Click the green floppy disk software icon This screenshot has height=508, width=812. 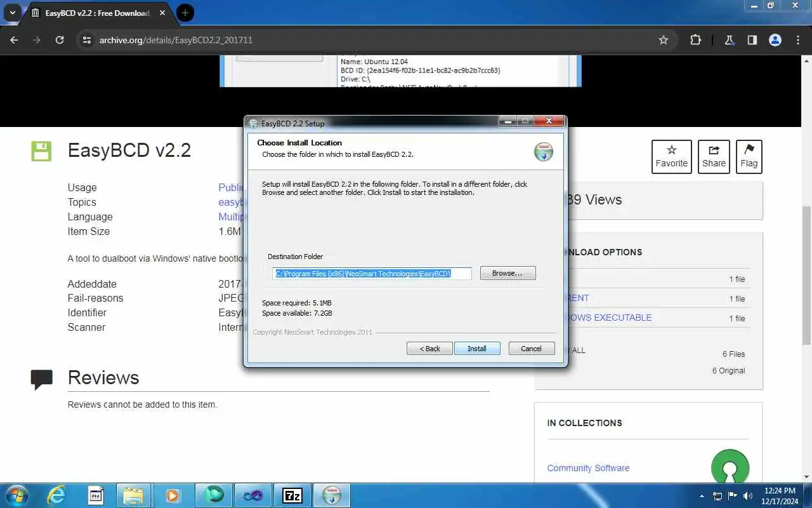tap(41, 151)
